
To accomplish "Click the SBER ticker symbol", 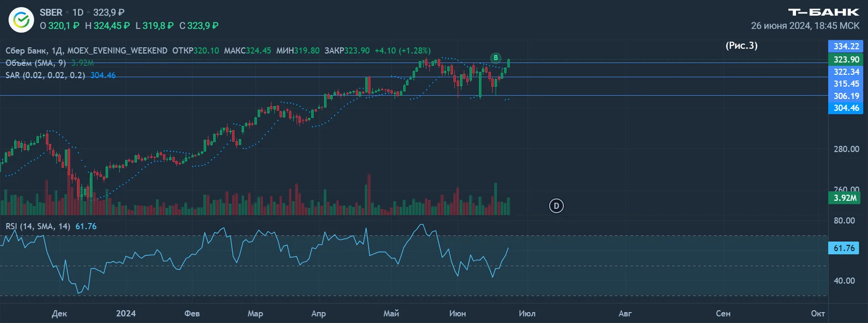I will (51, 12).
